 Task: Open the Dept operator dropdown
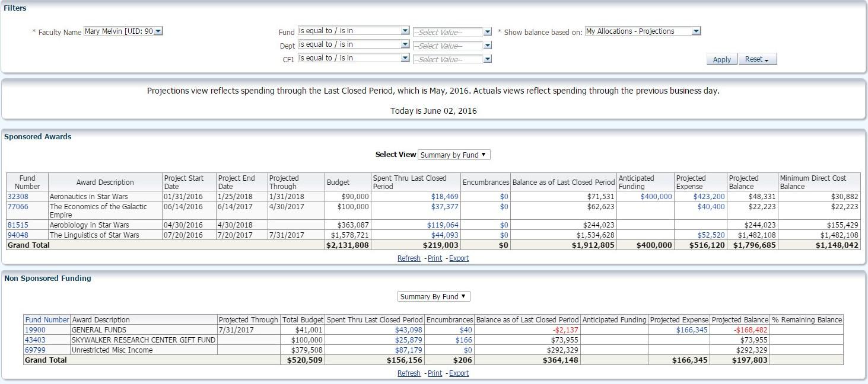(x=354, y=44)
